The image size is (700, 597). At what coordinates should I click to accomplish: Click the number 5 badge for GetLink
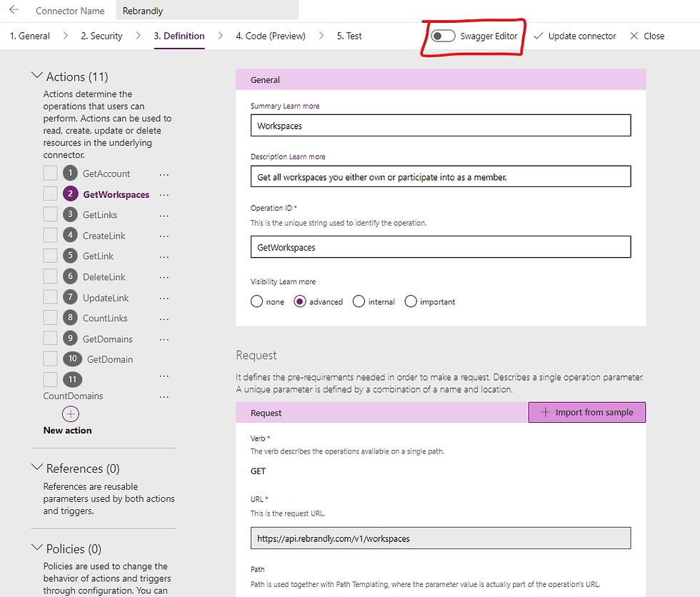pos(70,256)
